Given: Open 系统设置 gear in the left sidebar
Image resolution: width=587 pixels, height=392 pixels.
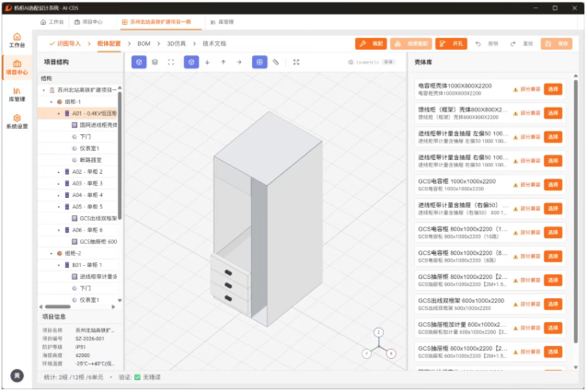Looking at the screenshot, I should (x=17, y=121).
